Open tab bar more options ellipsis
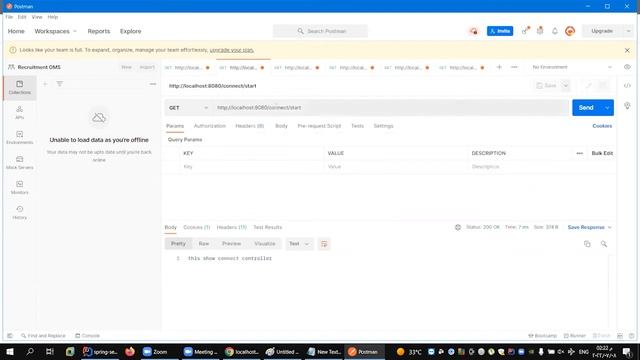The image size is (640, 360). point(514,67)
